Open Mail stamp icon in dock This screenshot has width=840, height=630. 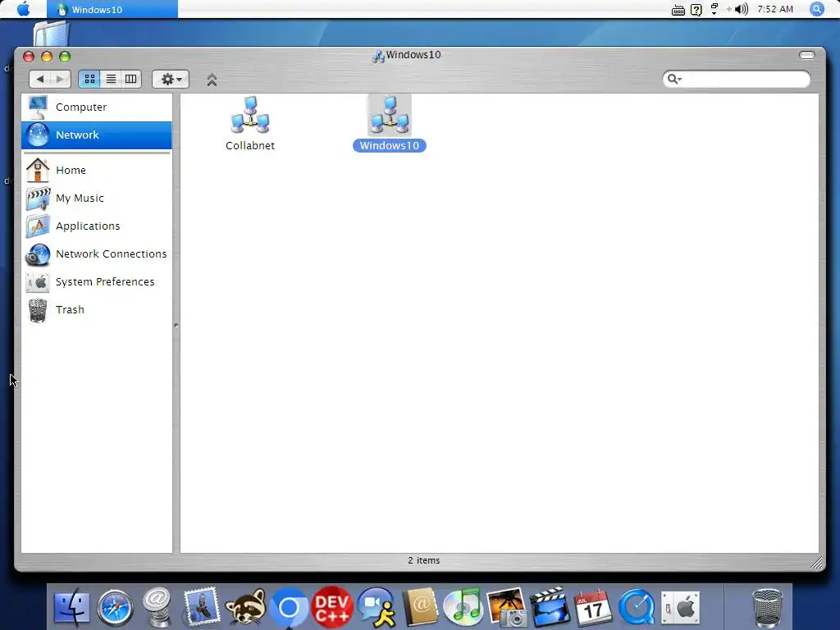click(202, 606)
